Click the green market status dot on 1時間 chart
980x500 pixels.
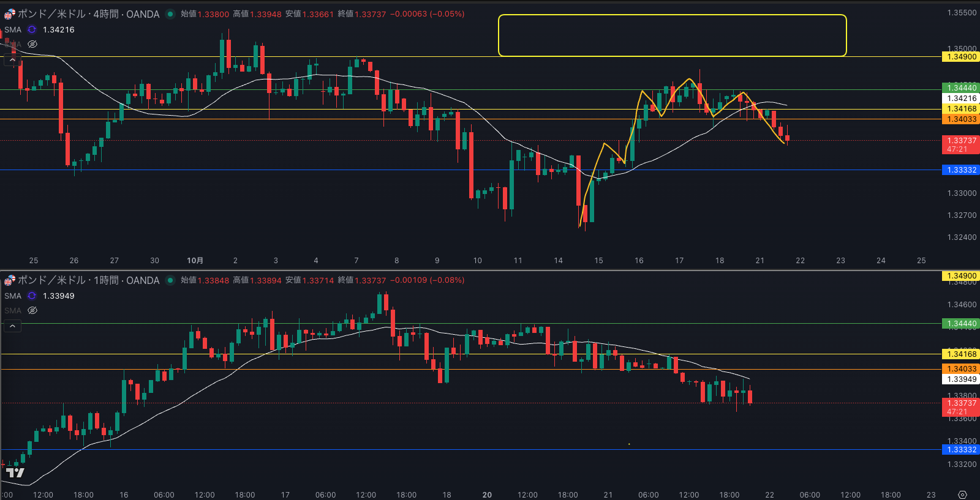pyautogui.click(x=170, y=280)
